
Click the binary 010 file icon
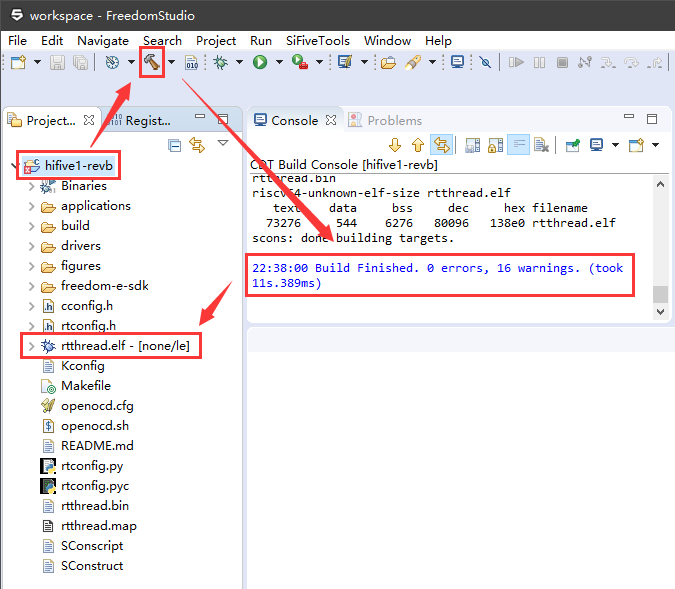pos(192,63)
